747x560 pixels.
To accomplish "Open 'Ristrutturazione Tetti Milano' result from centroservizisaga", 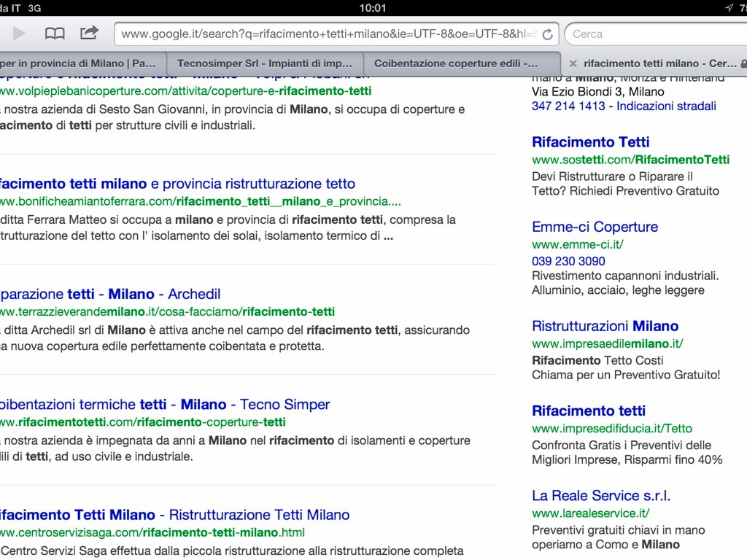I will 175,515.
